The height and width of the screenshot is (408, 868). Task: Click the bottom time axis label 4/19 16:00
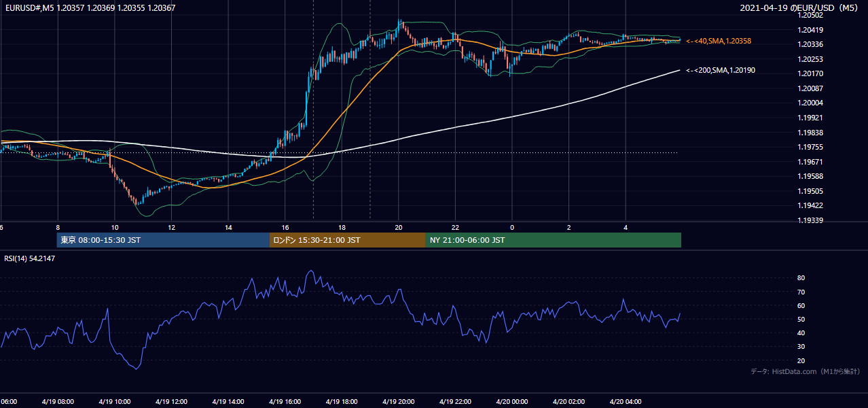(285, 402)
